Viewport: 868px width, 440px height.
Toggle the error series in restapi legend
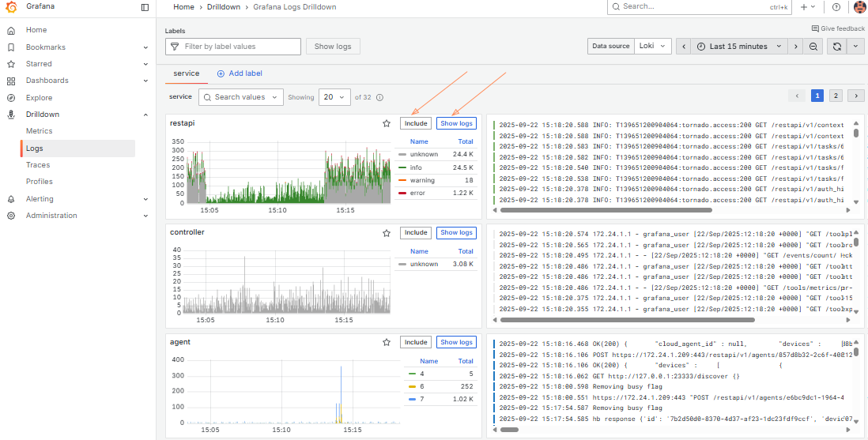click(418, 193)
